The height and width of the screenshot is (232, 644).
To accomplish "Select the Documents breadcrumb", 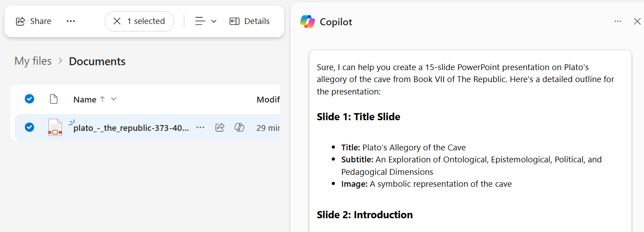I will [x=97, y=61].
